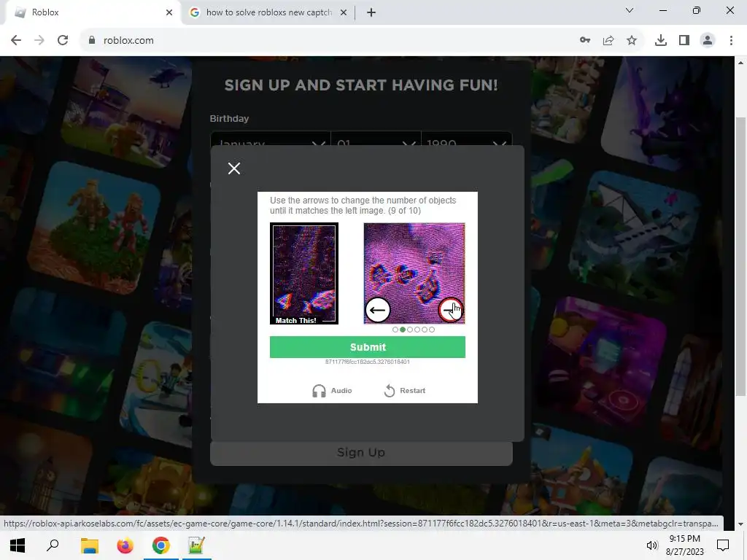Bookmark this page with the star
The width and height of the screenshot is (747, 560).
pyautogui.click(x=632, y=41)
